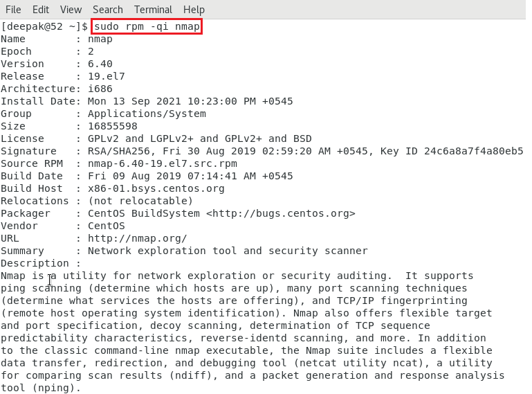This screenshot has width=532, height=394.
Task: Click the highlighted sudo rpm -qi nmap command
Action: pos(147,26)
